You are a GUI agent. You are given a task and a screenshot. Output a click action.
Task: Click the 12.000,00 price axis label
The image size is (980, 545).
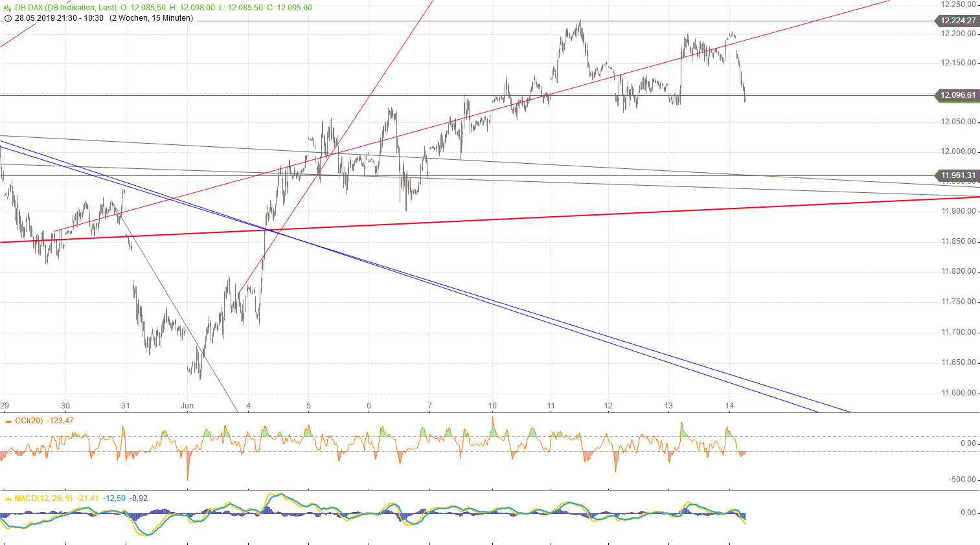(x=958, y=151)
